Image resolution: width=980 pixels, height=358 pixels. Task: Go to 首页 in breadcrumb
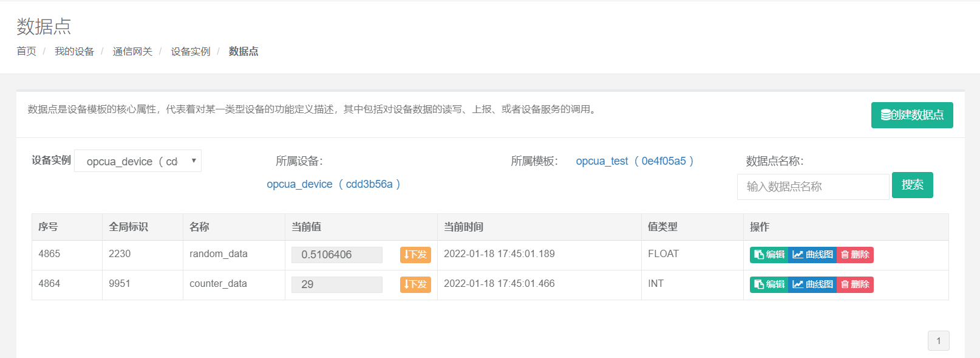coord(26,52)
